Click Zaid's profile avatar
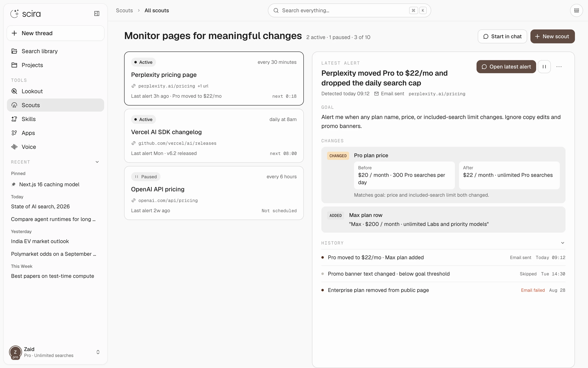Image resolution: width=588 pixels, height=368 pixels. [15, 352]
